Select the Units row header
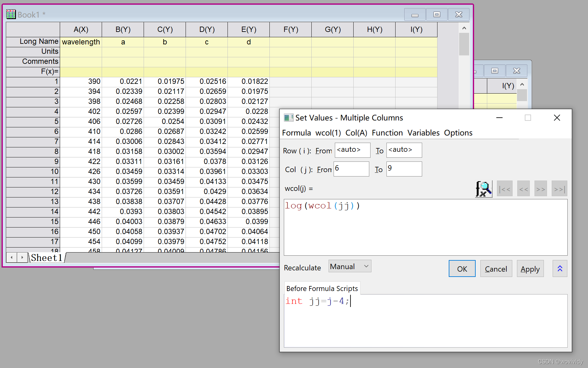The height and width of the screenshot is (368, 588). pyautogui.click(x=33, y=52)
